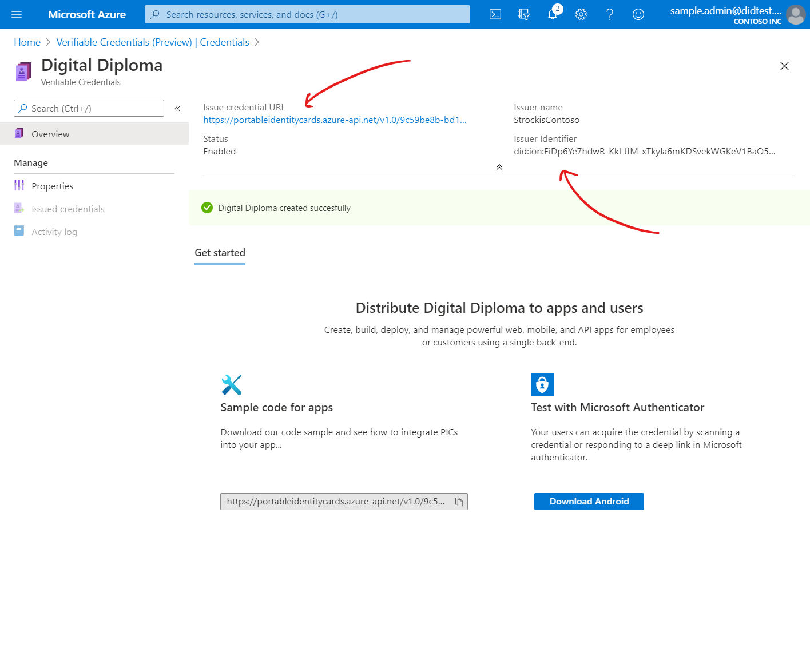Click the Activity log icon
The width and height of the screenshot is (810, 672).
[19, 231]
